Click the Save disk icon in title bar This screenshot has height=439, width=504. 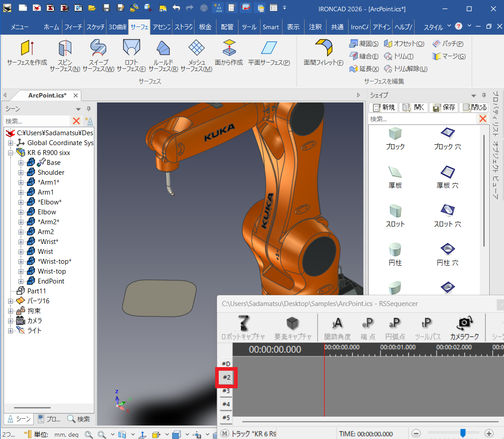106,8
